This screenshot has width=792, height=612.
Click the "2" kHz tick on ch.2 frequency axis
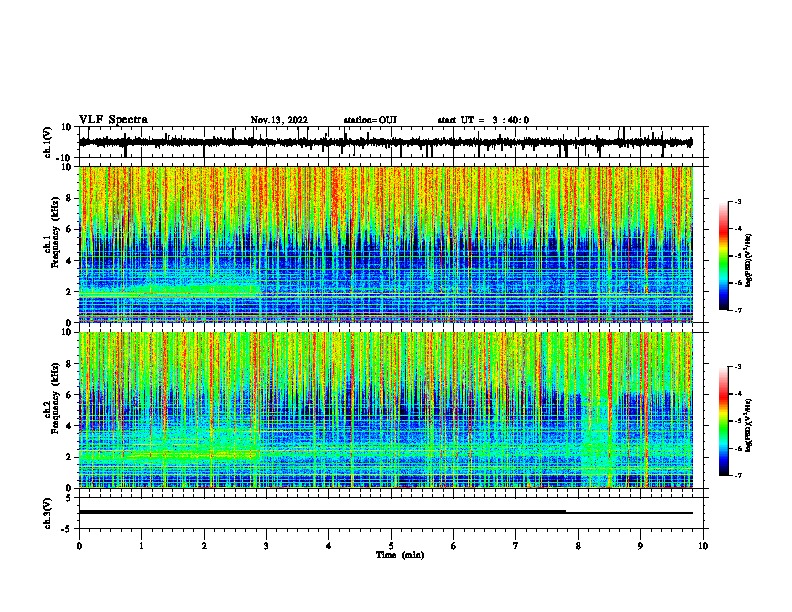pyautogui.click(x=69, y=457)
